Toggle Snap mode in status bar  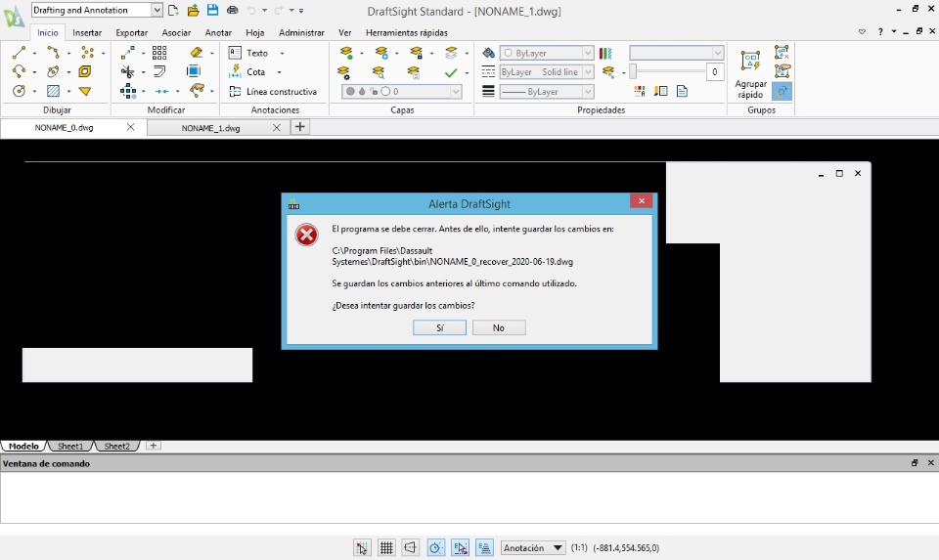(x=362, y=547)
